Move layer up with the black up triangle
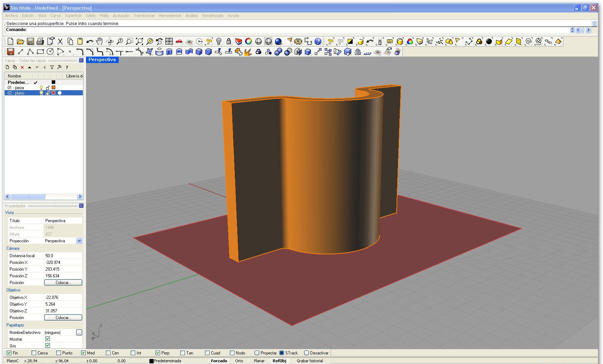 coord(30,67)
